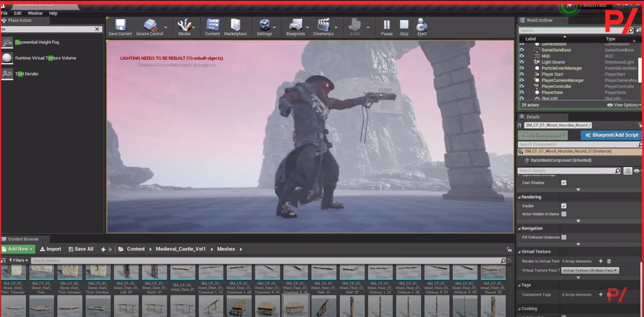This screenshot has width=644, height=317.
Task: Pause the running simulation
Action: [387, 27]
